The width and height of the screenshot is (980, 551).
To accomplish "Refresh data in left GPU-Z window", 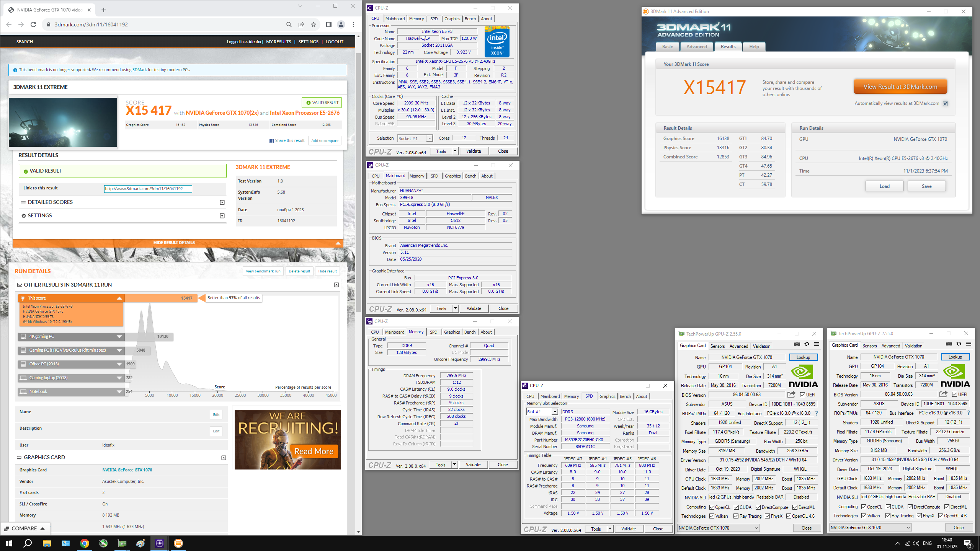I will [807, 344].
